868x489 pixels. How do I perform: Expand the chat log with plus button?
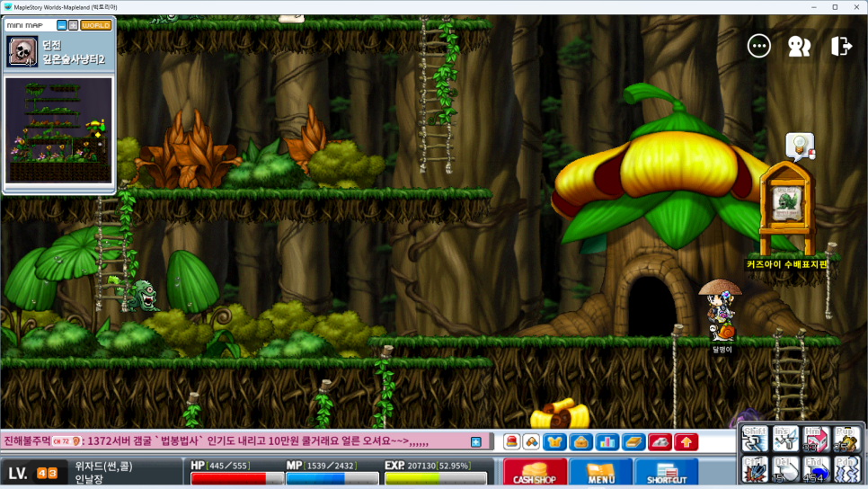[475, 442]
